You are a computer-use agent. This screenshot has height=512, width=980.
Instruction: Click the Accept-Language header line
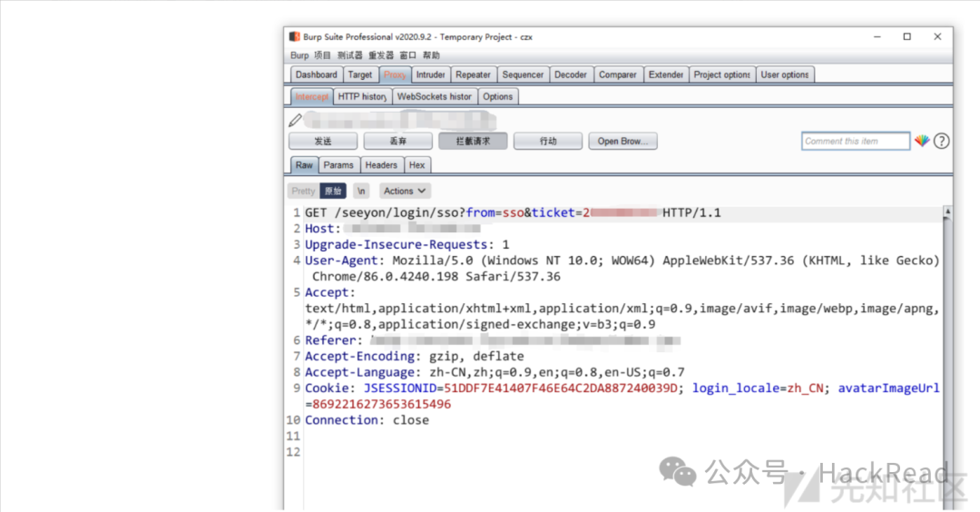[495, 372]
